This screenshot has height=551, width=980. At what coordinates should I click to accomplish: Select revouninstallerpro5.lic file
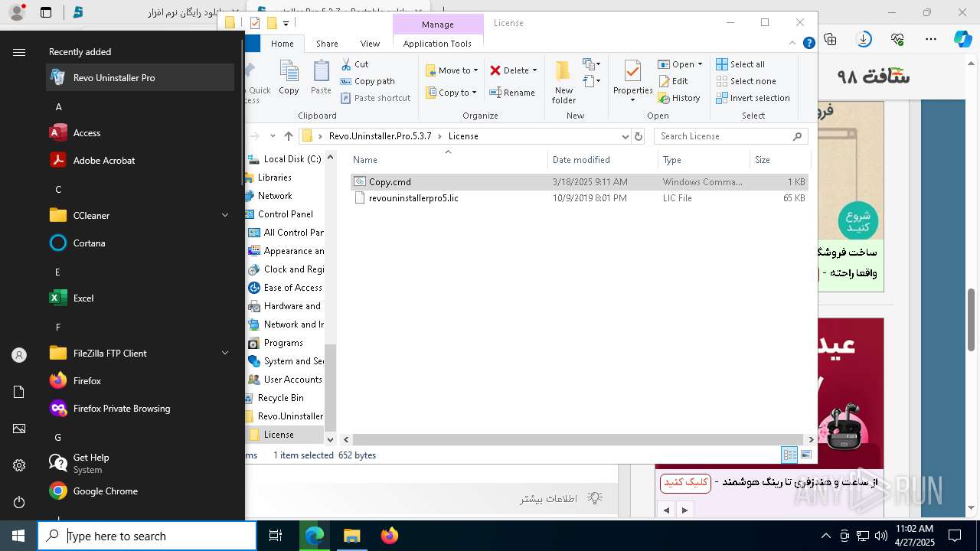(x=579, y=198)
